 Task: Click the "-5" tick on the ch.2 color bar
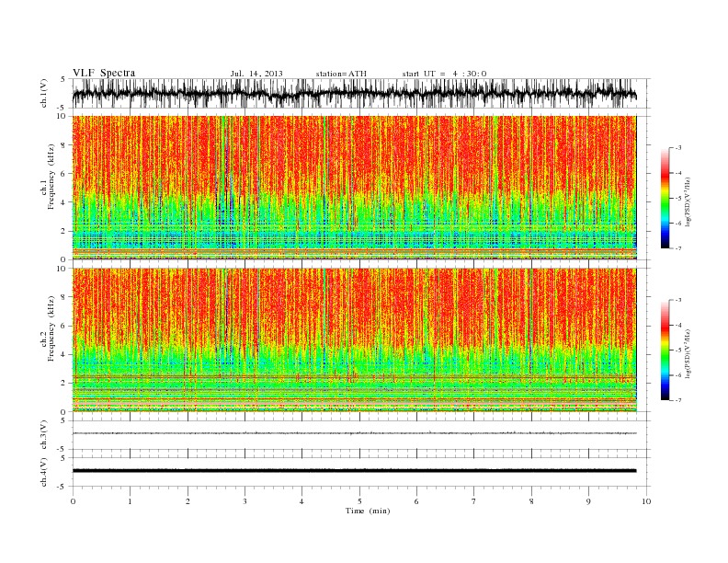tap(678, 350)
